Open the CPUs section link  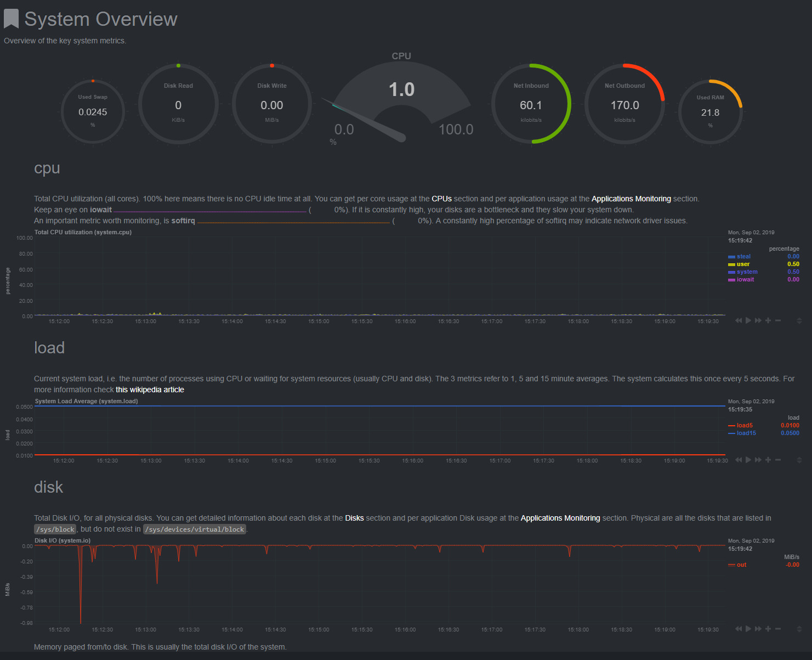click(x=441, y=199)
